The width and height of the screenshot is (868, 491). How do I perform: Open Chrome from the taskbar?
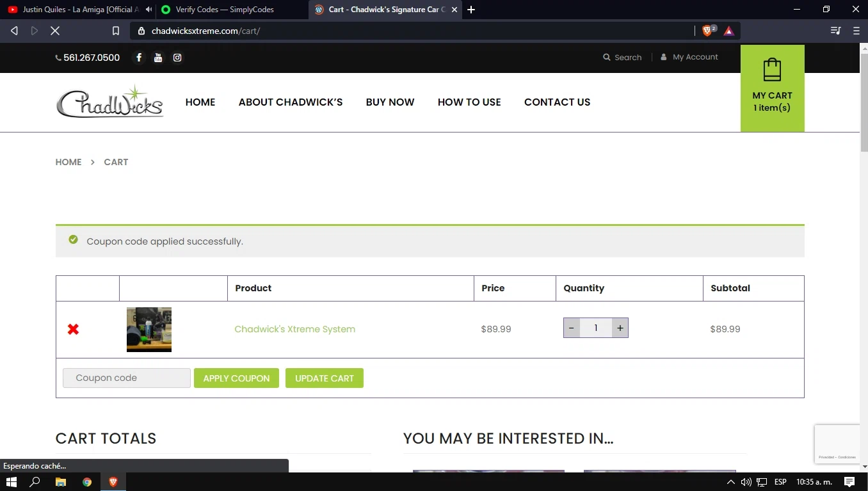point(87,482)
